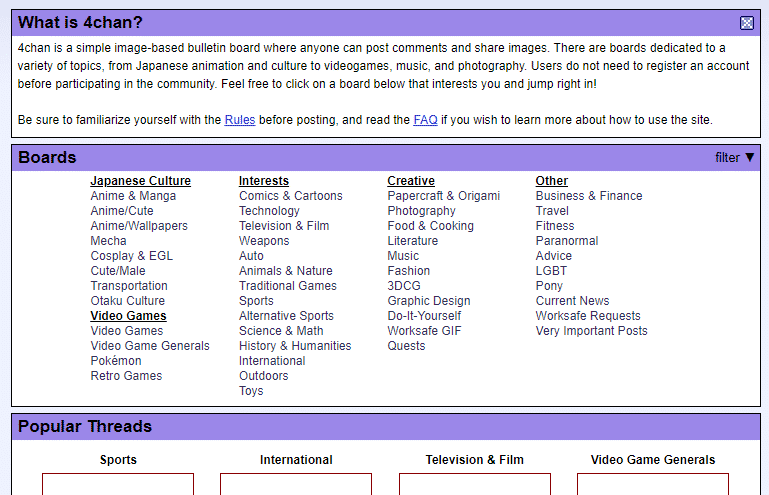Open the International popular thread thumbnail

pyautogui.click(x=296, y=484)
